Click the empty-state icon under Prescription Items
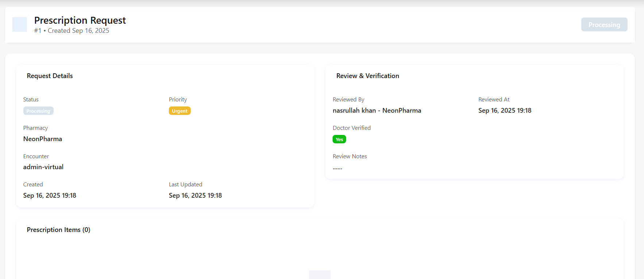The height and width of the screenshot is (279, 644). 319,274
